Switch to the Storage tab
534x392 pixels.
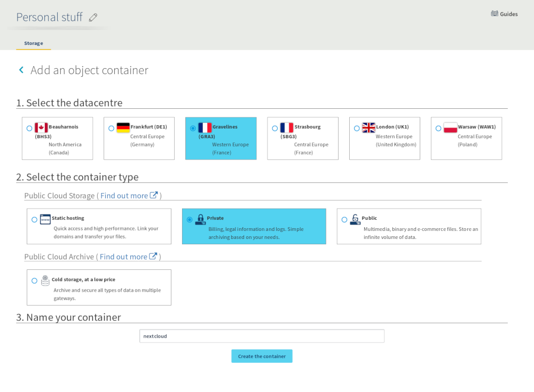point(34,43)
